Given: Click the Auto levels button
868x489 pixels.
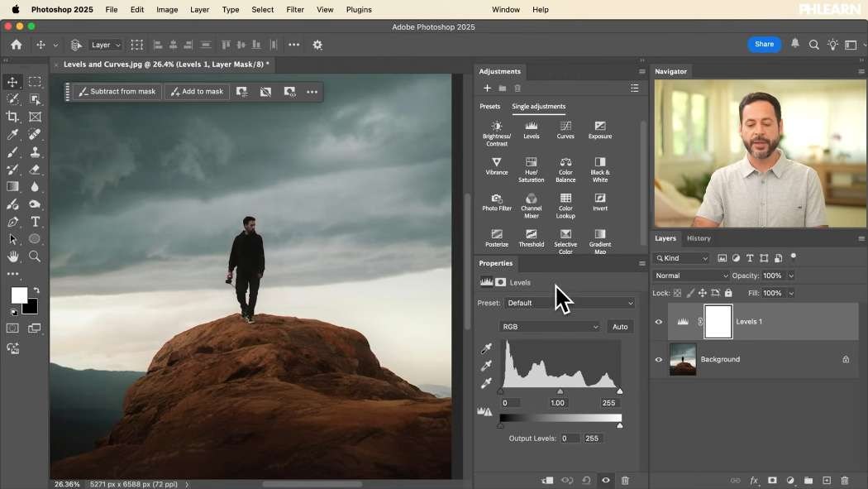Looking at the screenshot, I should click(620, 327).
